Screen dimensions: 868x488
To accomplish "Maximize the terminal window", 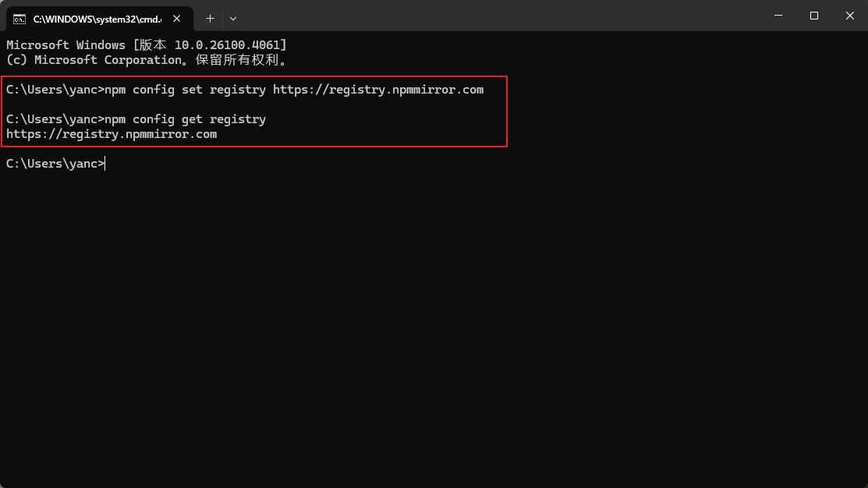I will (813, 16).
